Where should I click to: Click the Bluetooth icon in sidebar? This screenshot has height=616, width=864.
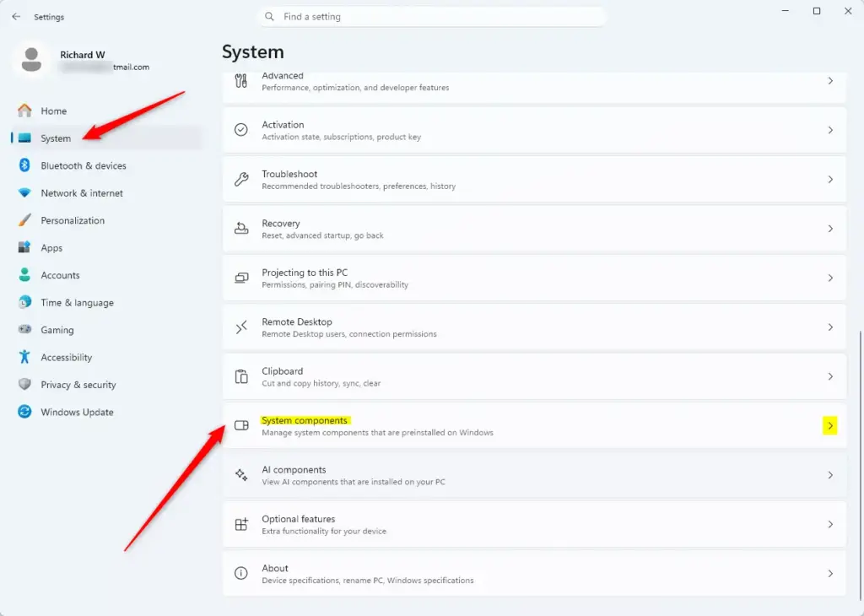pyautogui.click(x=24, y=165)
